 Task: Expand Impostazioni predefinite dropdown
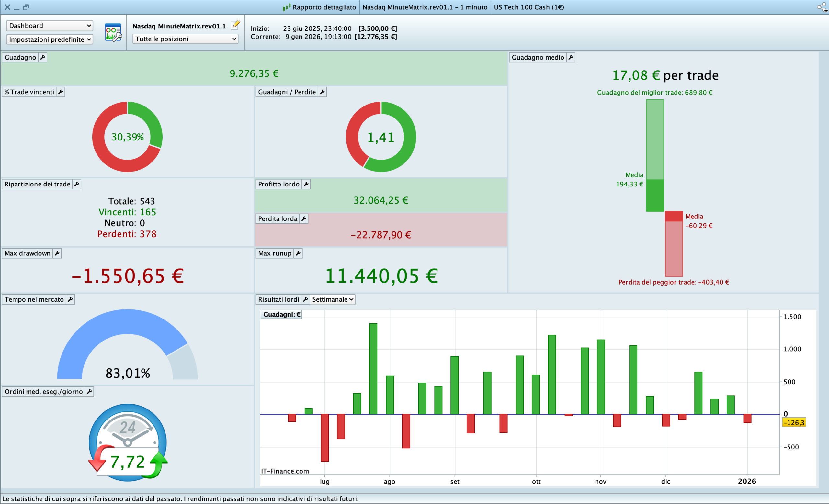(50, 40)
